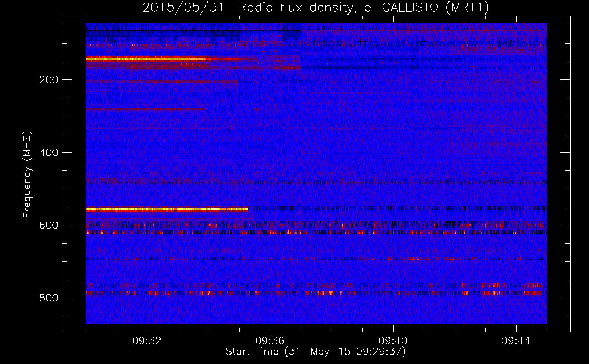Image resolution: width=589 pixels, height=364 pixels.
Task: Click the bright yellow emission band near 145 MHz
Action: click(x=149, y=59)
